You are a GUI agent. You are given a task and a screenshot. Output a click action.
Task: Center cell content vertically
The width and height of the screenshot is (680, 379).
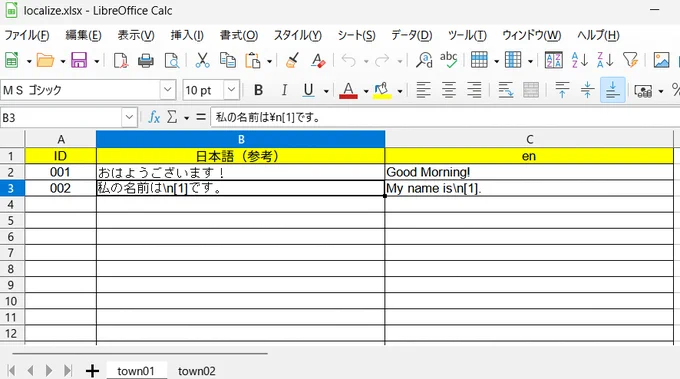[x=587, y=90]
